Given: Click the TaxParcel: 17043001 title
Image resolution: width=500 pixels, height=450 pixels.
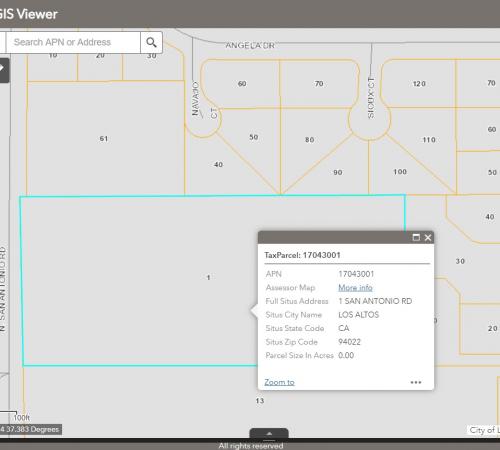Looking at the screenshot, I should 302,255.
